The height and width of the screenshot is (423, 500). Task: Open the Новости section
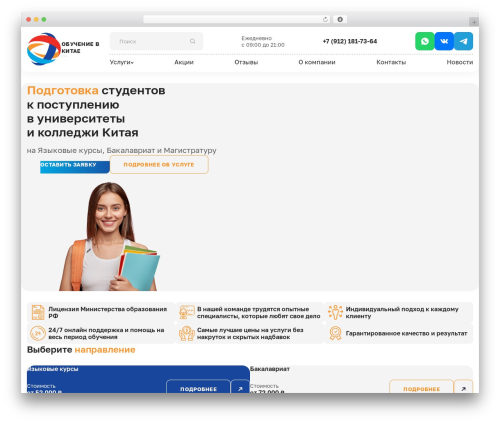(x=460, y=62)
